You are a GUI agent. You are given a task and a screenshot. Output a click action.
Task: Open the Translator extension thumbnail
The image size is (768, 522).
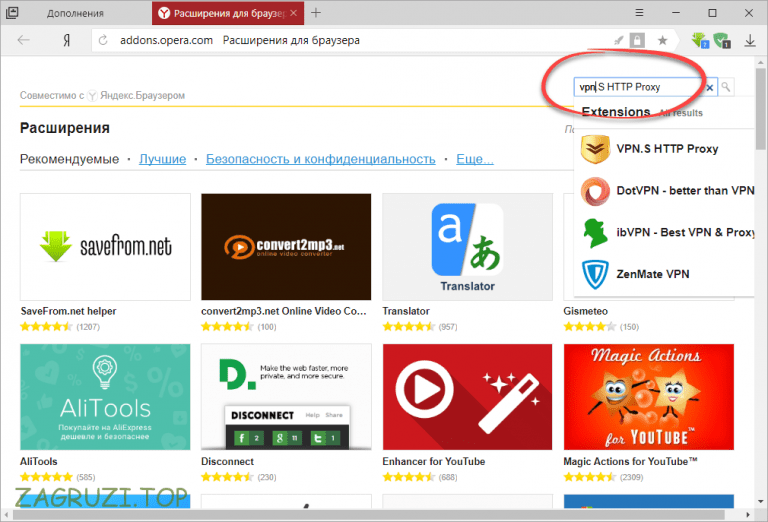coord(467,247)
